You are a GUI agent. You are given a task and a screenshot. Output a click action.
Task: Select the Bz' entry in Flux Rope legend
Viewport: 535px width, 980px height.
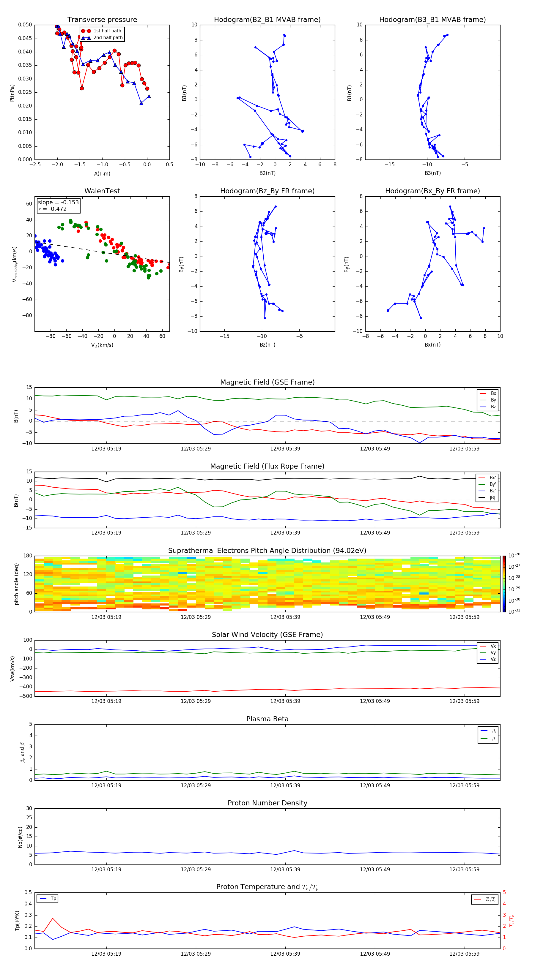(487, 491)
